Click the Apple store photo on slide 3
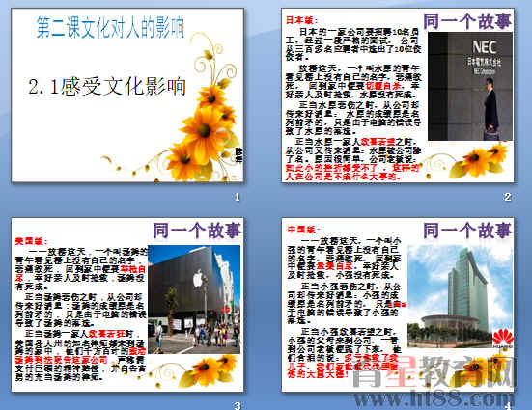Screen dimensions: 532x410 click(194, 299)
